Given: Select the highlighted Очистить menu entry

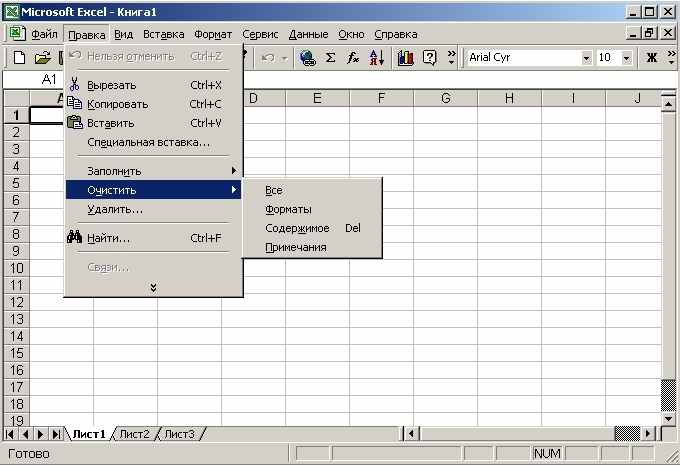Looking at the screenshot, I should [153, 190].
